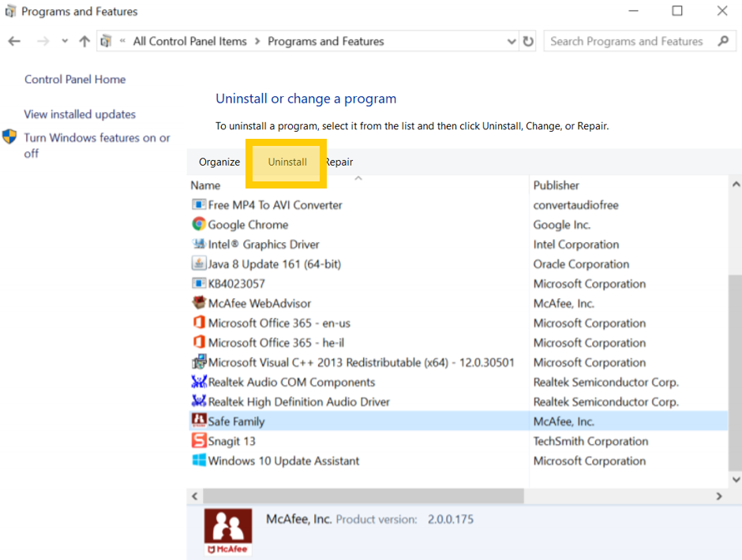Click Uninstall in the toolbar
The width and height of the screenshot is (742, 560).
[287, 162]
